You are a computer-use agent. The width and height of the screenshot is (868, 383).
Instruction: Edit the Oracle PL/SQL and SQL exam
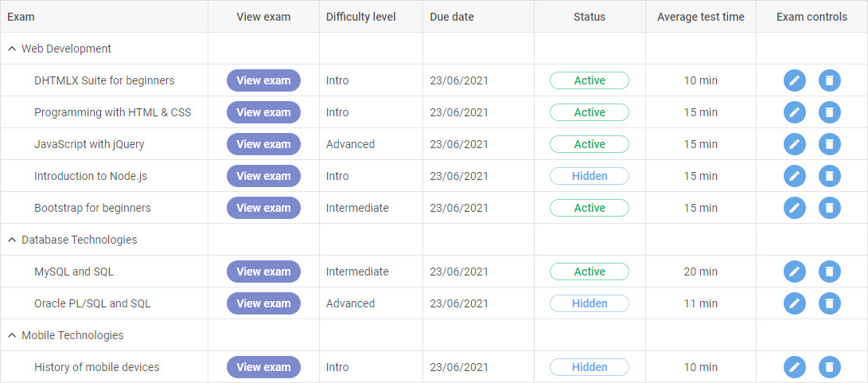pyautogui.click(x=794, y=303)
